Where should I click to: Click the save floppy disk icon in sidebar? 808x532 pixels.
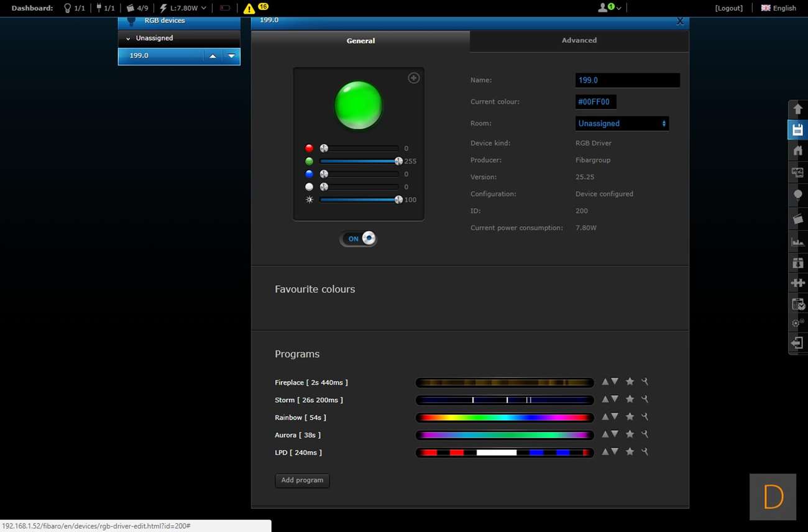click(797, 130)
